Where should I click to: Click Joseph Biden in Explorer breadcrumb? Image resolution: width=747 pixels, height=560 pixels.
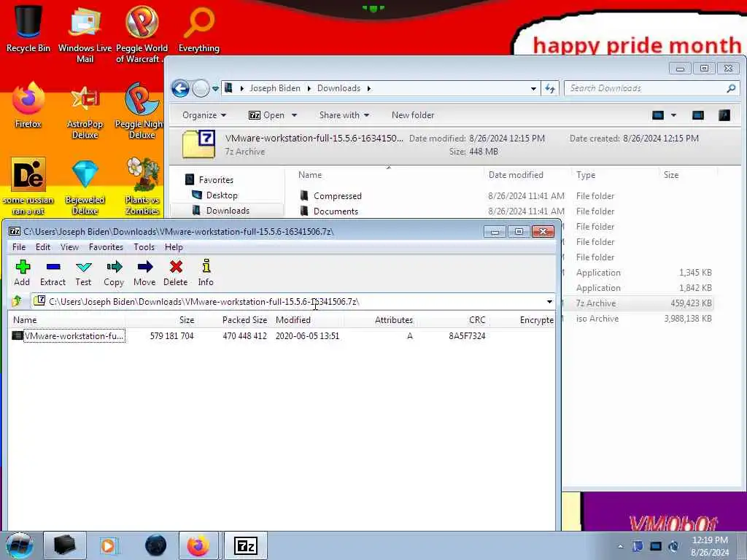(275, 88)
